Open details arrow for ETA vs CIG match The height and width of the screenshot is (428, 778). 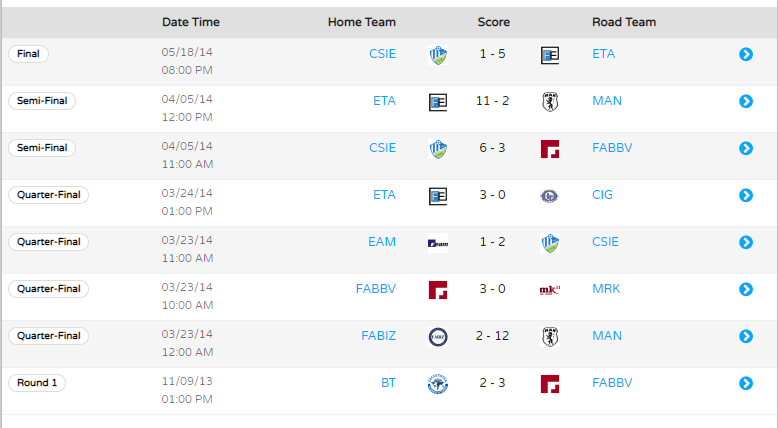click(746, 195)
